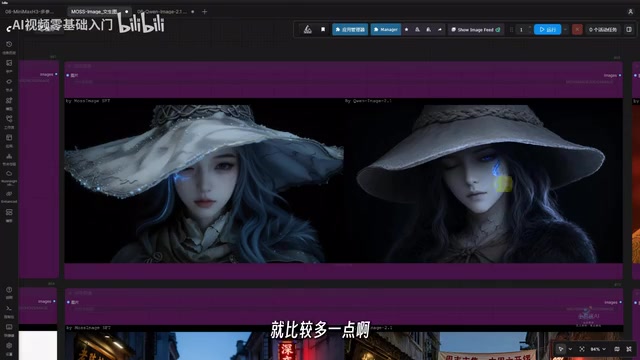Click the first triangle icon after Manager
Image resolution: width=640 pixels, height=360 pixels.
[x=417, y=29]
